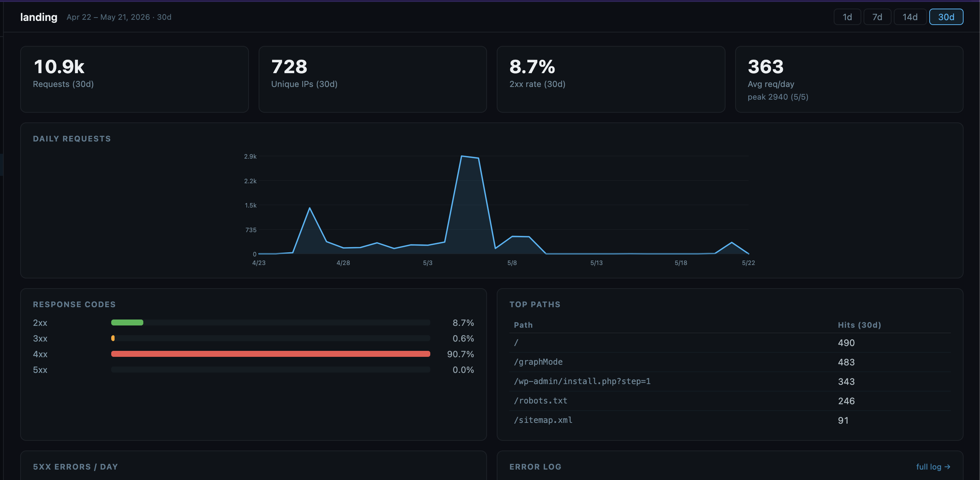Click the Path column header
Screen dimensions: 980x480
(x=523, y=325)
